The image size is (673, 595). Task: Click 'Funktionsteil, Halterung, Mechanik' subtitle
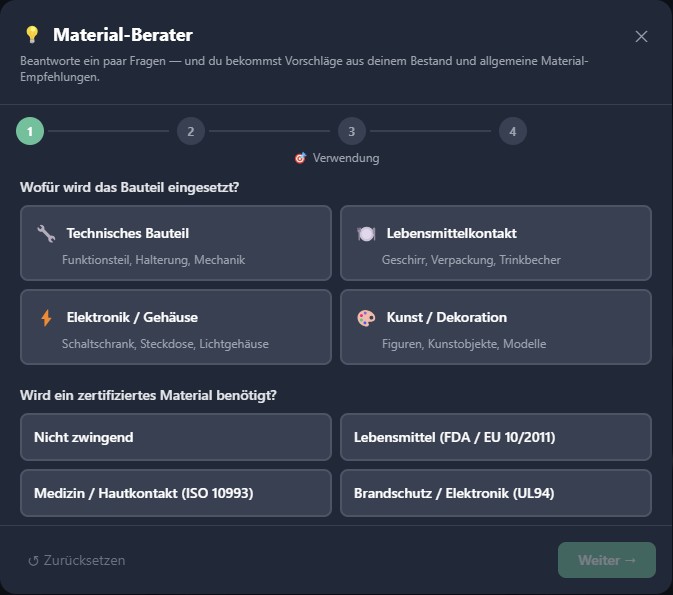[x=154, y=260]
